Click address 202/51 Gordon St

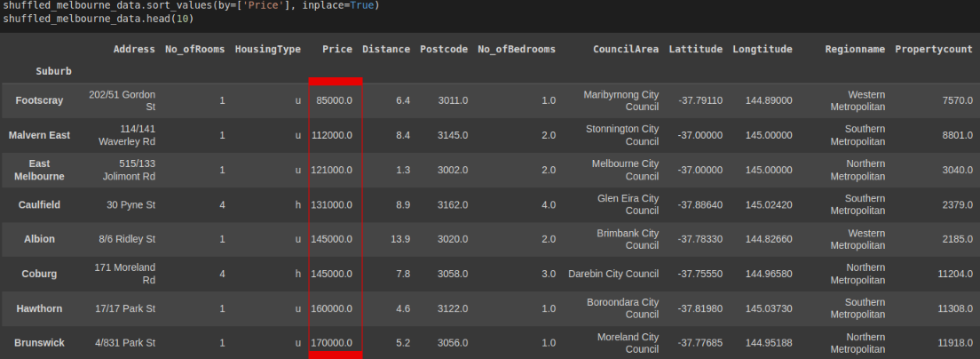click(x=122, y=100)
